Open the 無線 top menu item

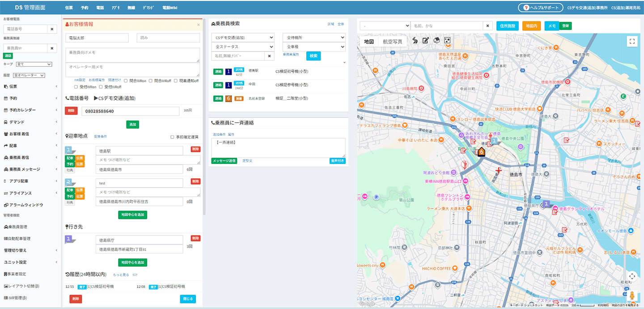point(131,8)
